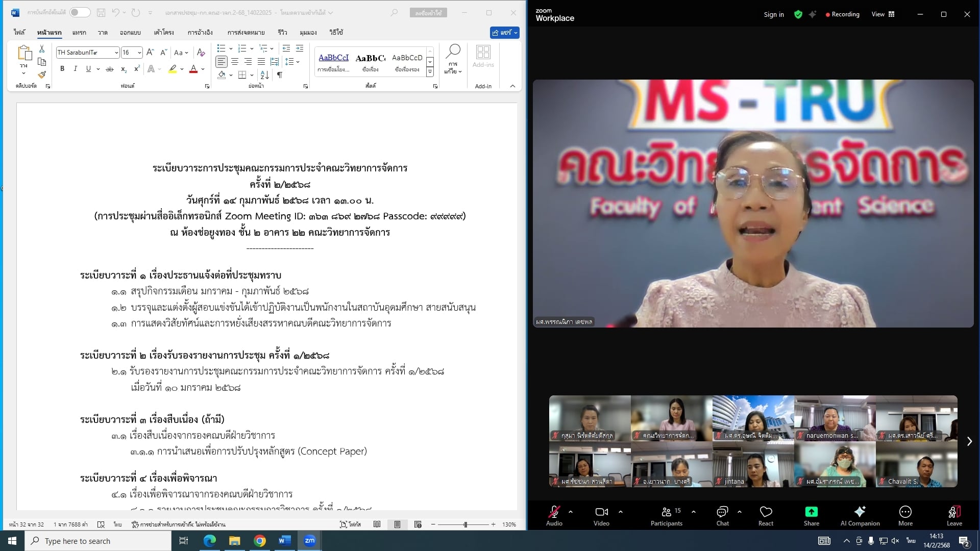Expand the font size 16 dropdown
980x551 pixels.
pyautogui.click(x=139, y=53)
